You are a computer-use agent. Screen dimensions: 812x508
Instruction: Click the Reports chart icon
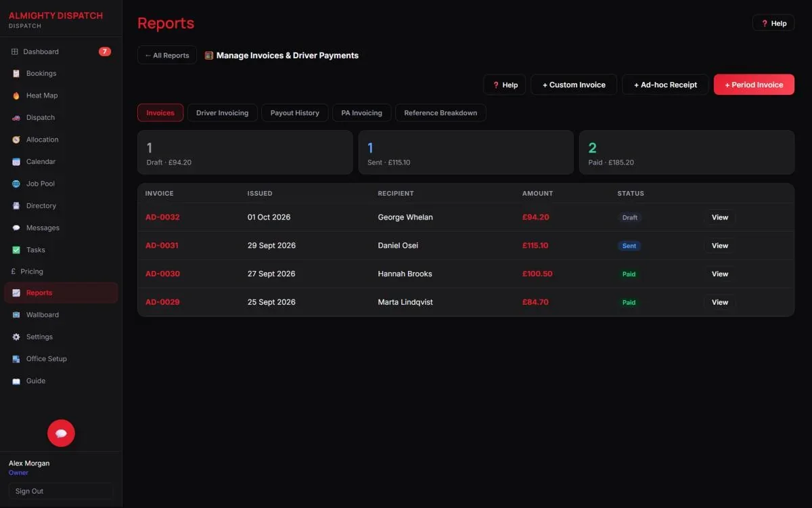tap(16, 293)
